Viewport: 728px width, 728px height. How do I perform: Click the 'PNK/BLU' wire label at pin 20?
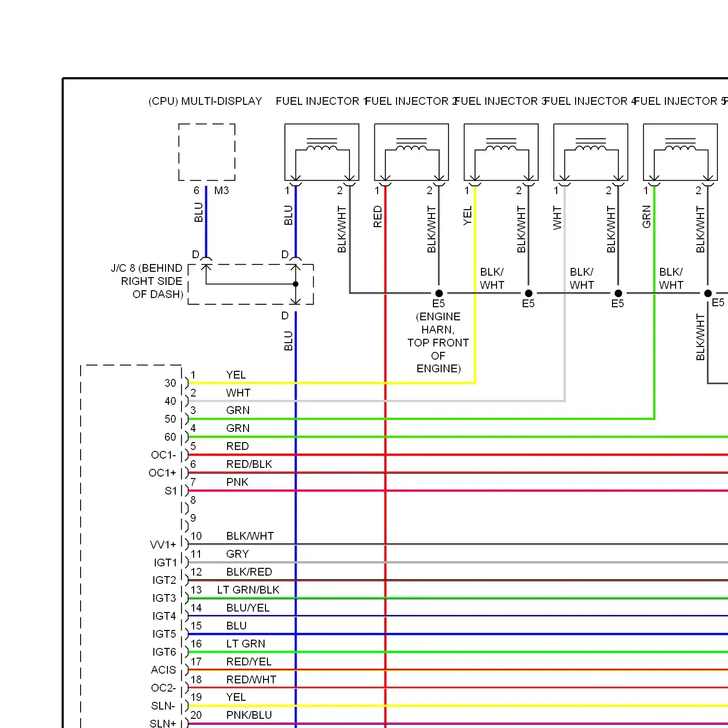[x=249, y=715]
